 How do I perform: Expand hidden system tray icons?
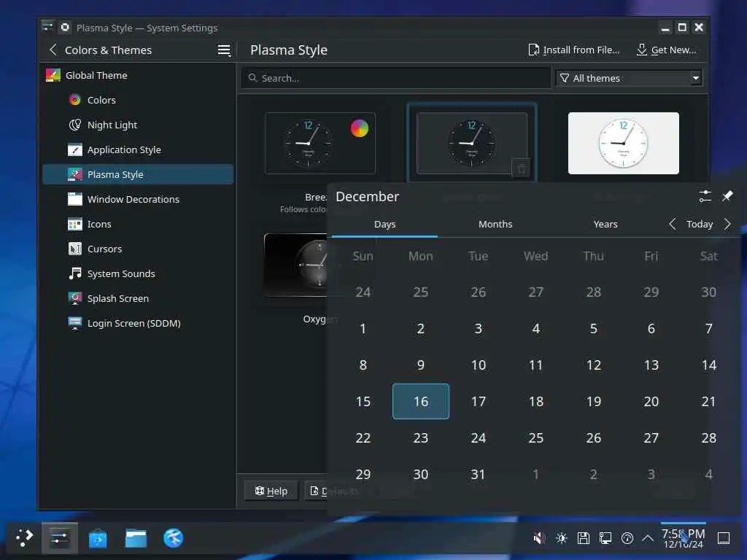(x=648, y=539)
